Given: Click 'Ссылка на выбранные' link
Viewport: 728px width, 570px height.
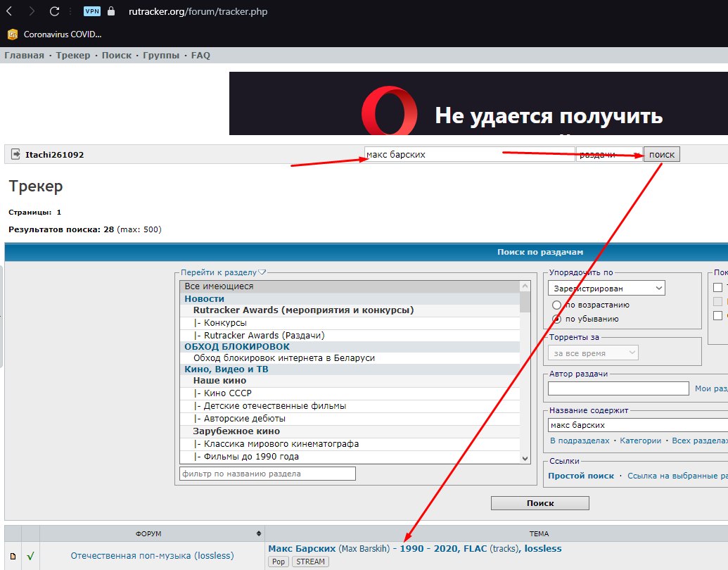Looking at the screenshot, I should 677,476.
